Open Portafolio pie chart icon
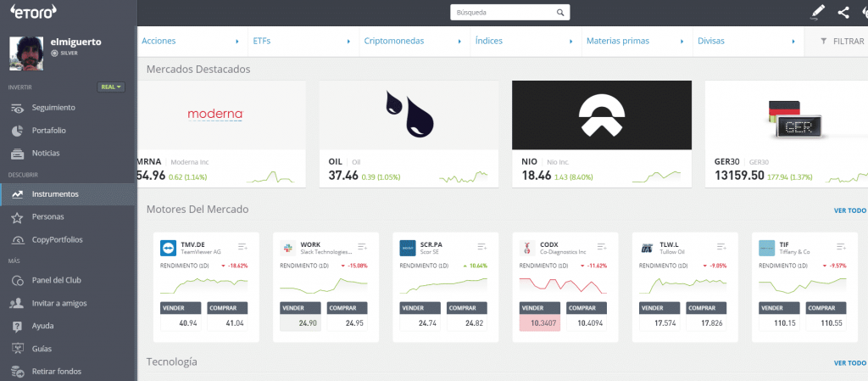Screen dimensions: 868x381 (x=17, y=131)
